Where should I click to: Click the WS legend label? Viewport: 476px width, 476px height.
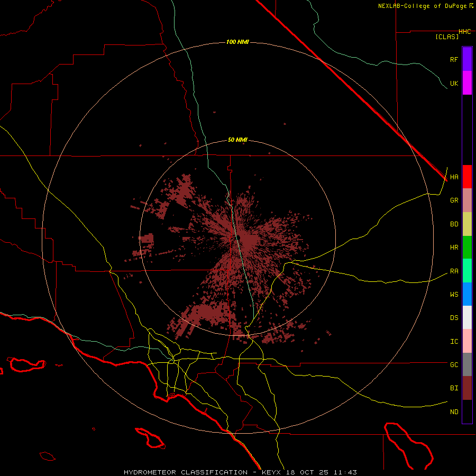[x=454, y=294]
